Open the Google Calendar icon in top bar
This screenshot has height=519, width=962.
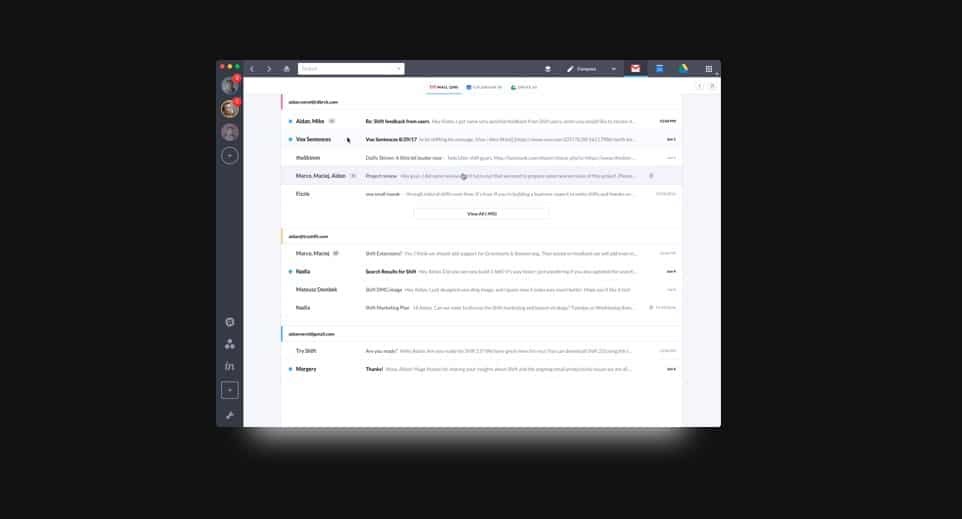660,69
